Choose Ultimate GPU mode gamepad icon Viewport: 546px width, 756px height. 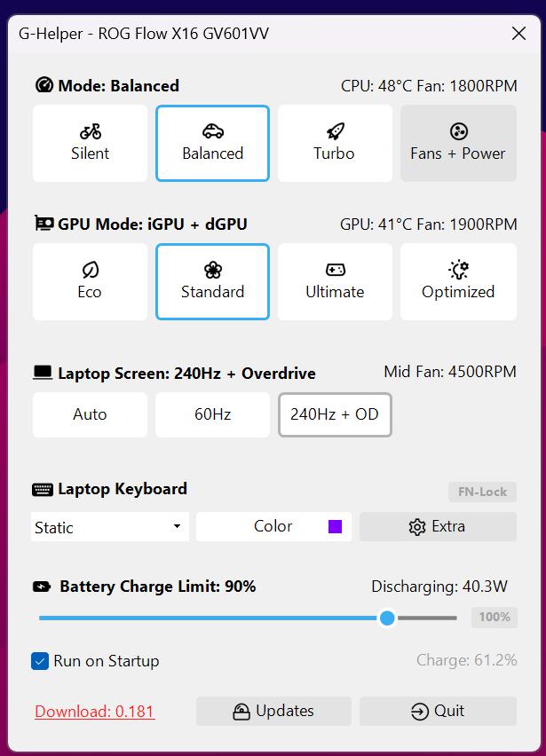(335, 281)
